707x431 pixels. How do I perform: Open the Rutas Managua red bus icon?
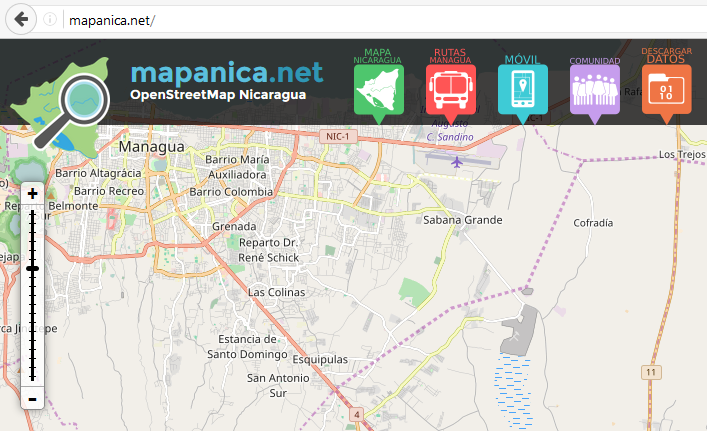point(450,89)
